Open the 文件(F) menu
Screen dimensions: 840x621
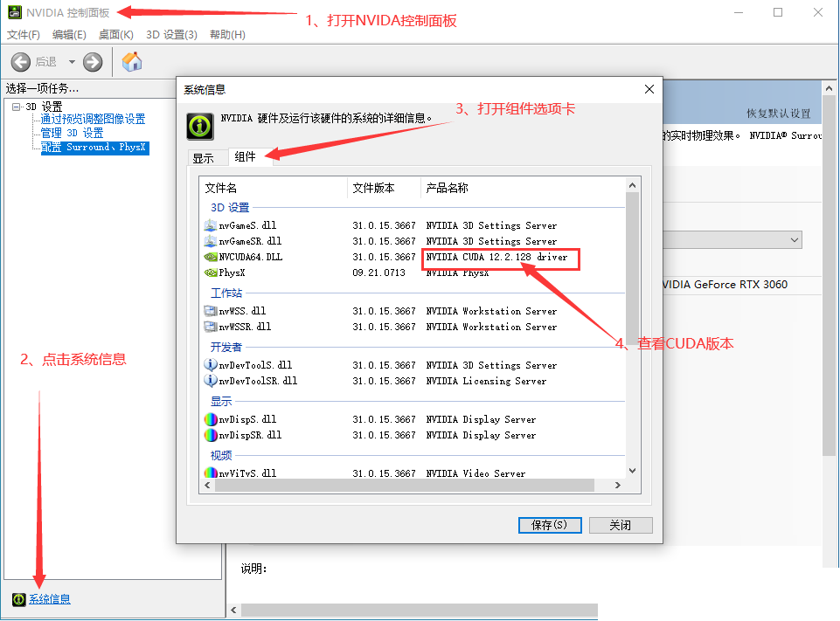coord(23,35)
